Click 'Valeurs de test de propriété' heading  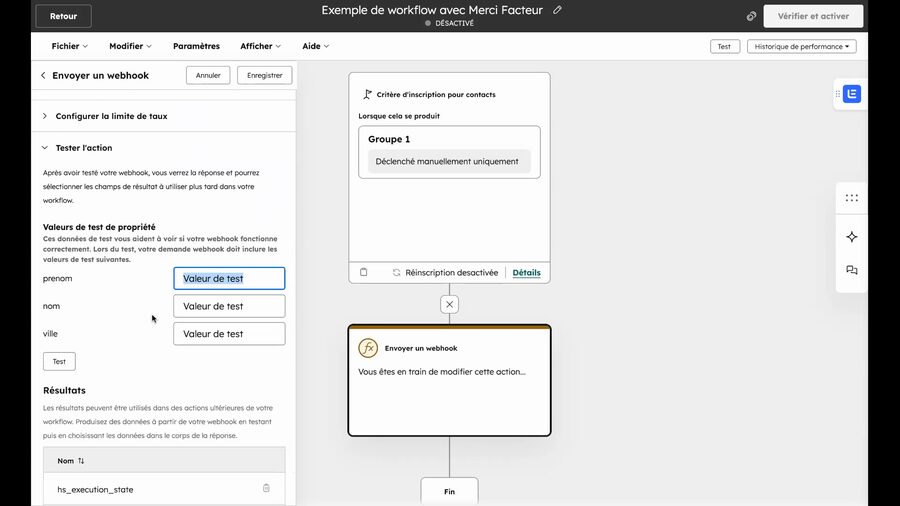[x=99, y=227]
